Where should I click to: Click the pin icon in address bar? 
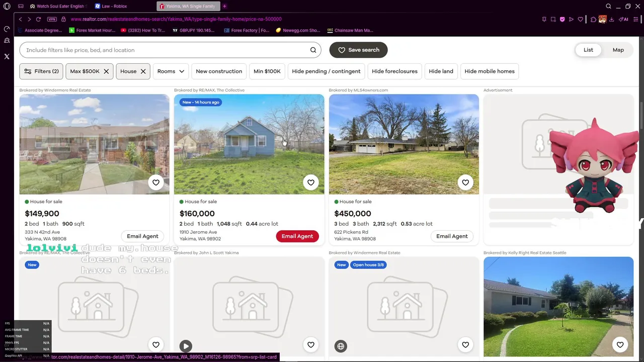pos(544,19)
